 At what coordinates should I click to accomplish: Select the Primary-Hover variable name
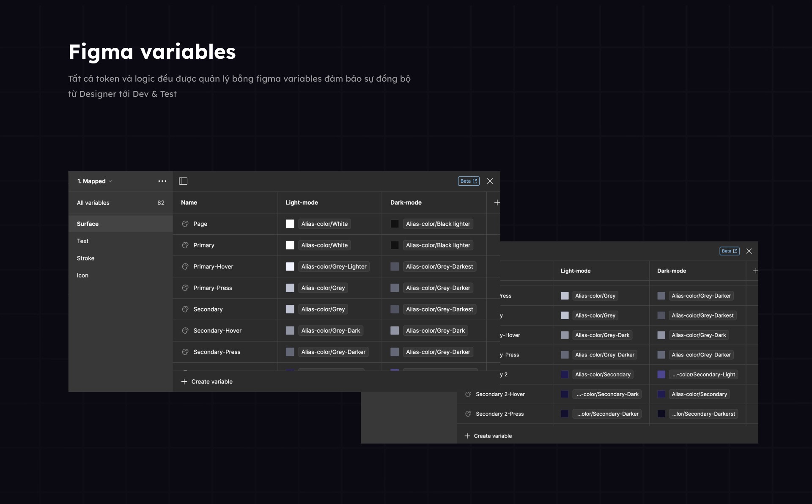coord(213,266)
